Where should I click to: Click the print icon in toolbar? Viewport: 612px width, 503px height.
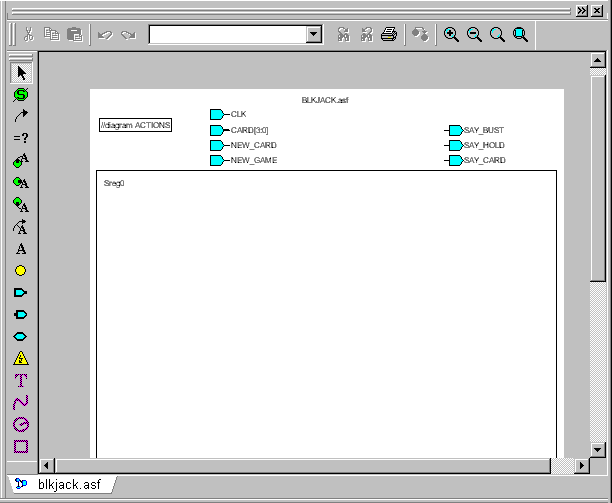(x=389, y=35)
